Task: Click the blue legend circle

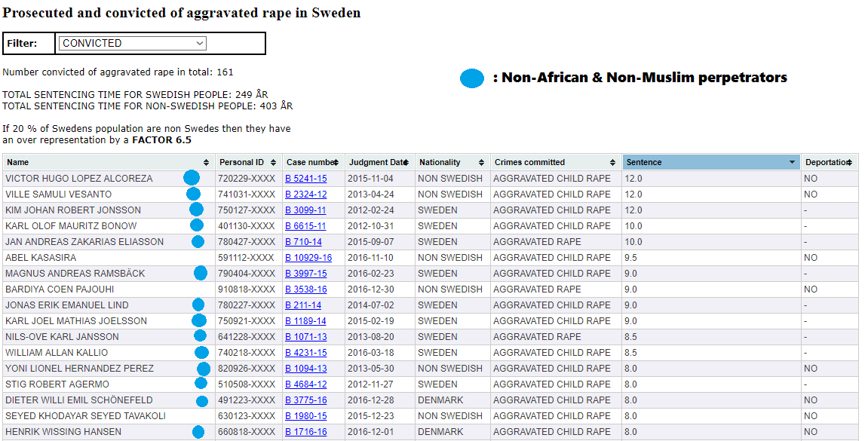Action: click(x=472, y=78)
